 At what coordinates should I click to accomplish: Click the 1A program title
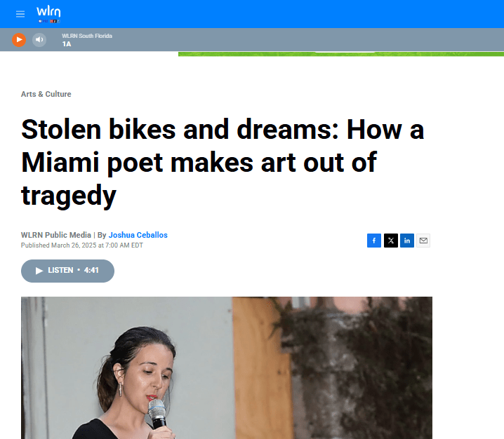tap(67, 44)
